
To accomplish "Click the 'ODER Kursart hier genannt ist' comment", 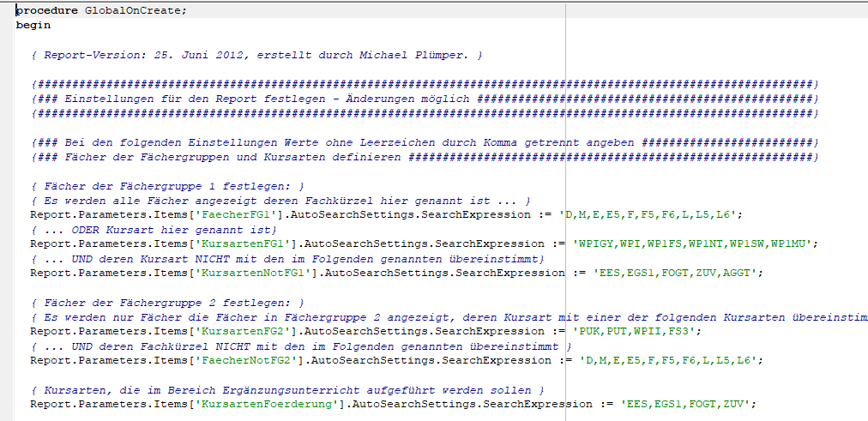I will pos(153,229).
